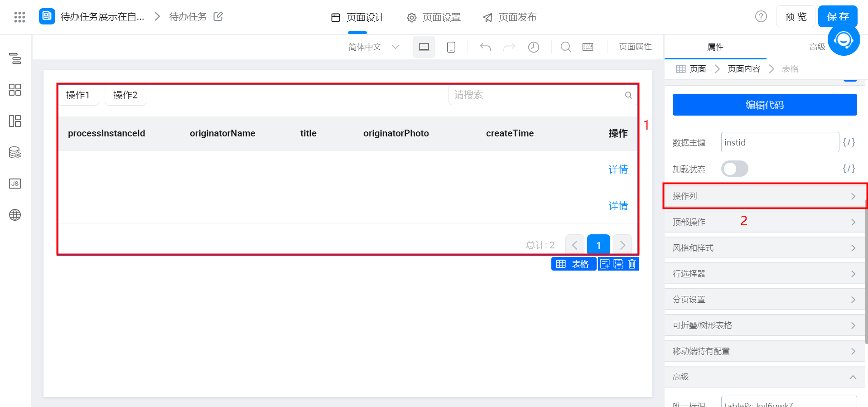Open the toolbar search magnifier
The width and height of the screenshot is (868, 407).
click(566, 47)
